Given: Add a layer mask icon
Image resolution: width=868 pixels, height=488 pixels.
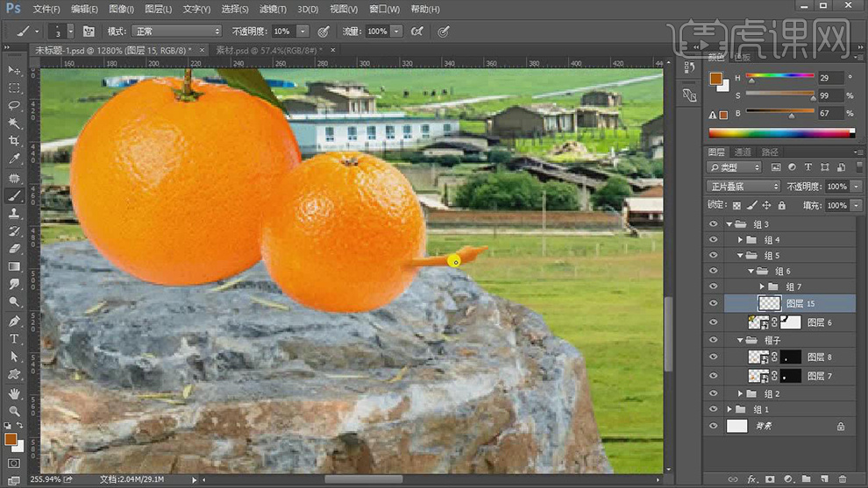Looking at the screenshot, I should coord(770,478).
